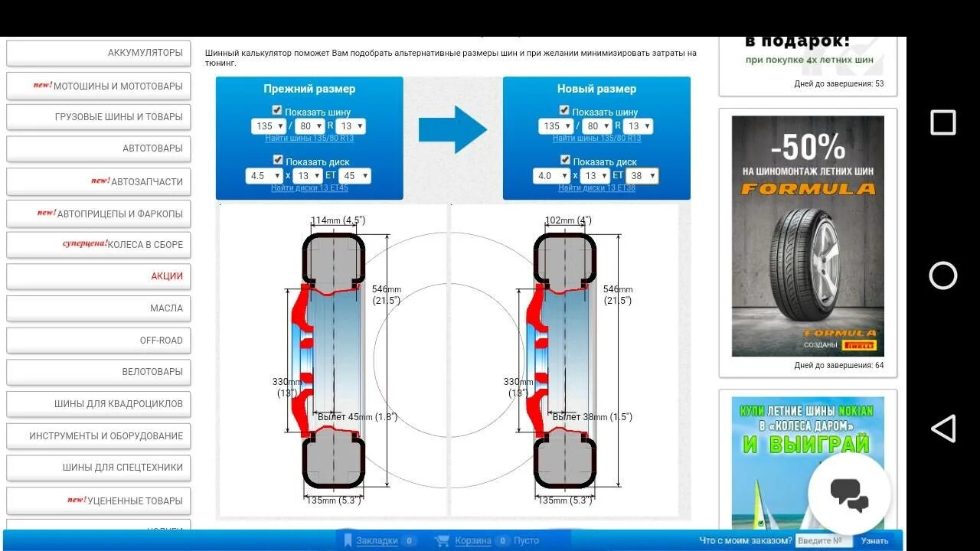Open ШИНЫ ДЛЯ СПЕЦТЕХНИКИ category
This screenshot has width=980, height=551.
99,468
